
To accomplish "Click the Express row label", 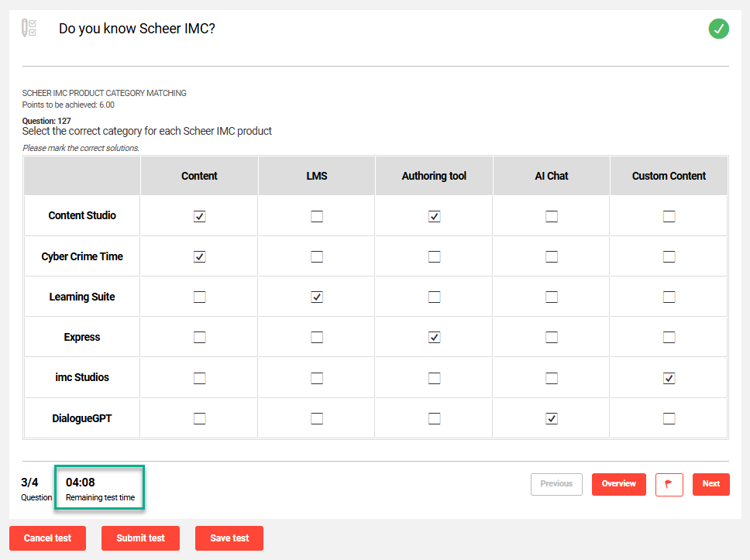I will coord(82,337).
